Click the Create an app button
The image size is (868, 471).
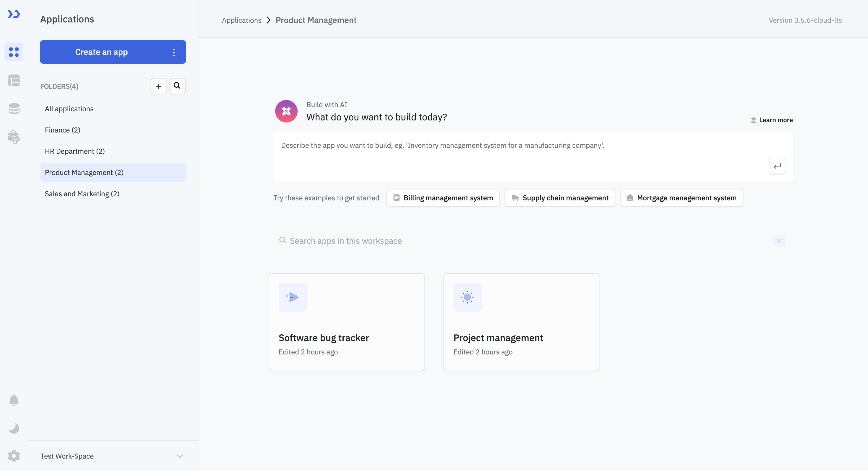101,52
